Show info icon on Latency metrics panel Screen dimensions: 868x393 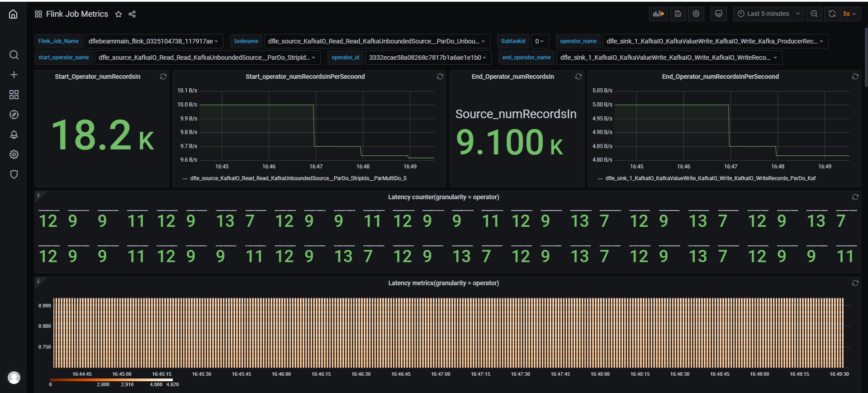coord(38,281)
